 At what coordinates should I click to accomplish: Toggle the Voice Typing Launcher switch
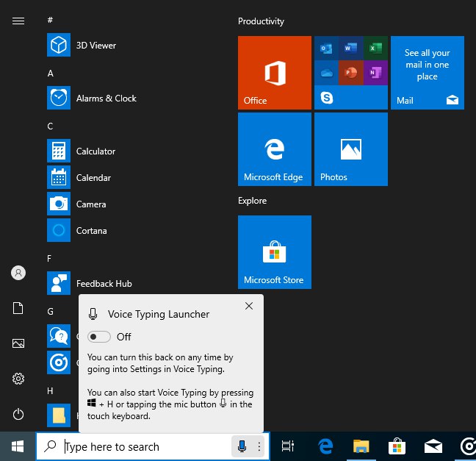click(99, 337)
